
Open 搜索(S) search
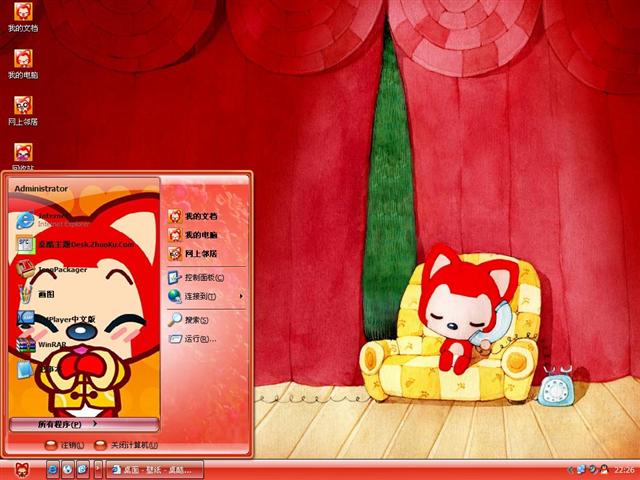(x=189, y=320)
